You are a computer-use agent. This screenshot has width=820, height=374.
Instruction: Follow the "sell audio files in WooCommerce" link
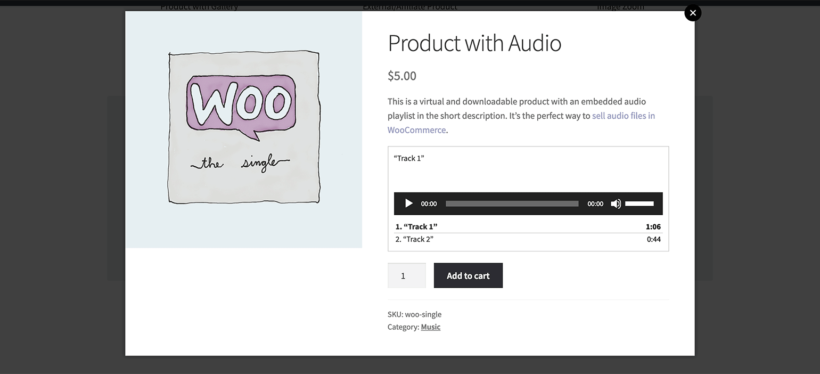(521, 123)
